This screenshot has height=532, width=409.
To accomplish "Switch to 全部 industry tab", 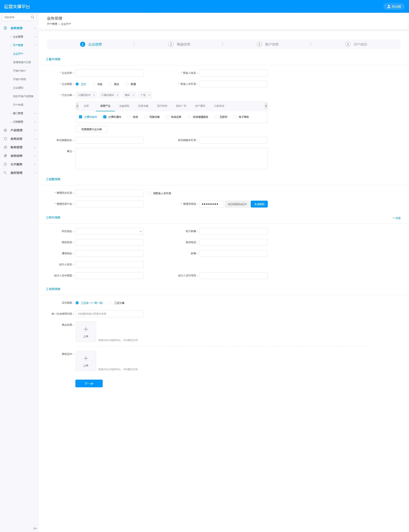I will click(86, 106).
